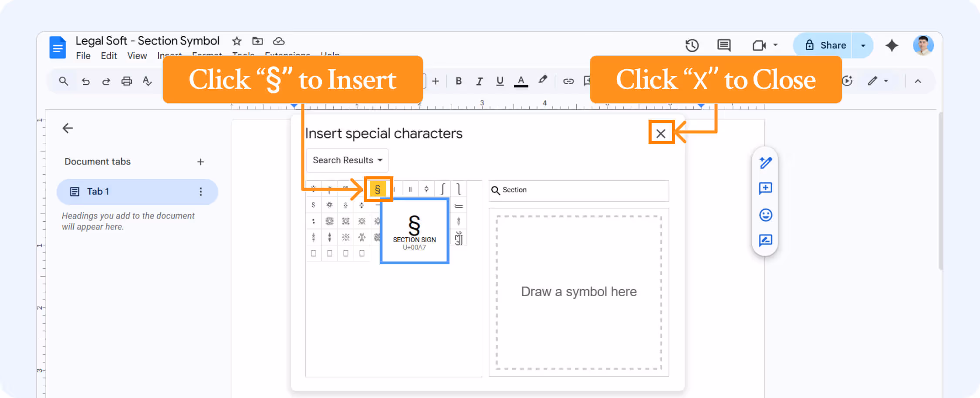Insert a link from the toolbar
This screenshot has width=980, height=398.
point(568,81)
